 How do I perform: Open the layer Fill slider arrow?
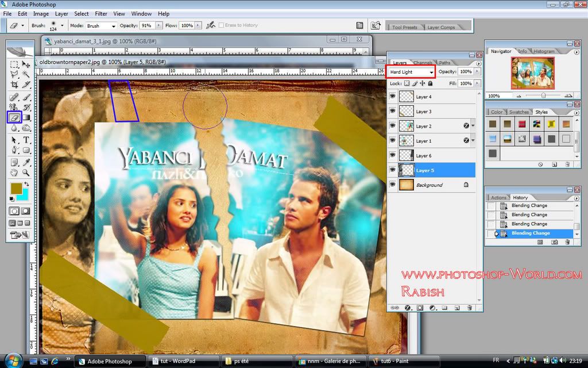click(x=477, y=83)
